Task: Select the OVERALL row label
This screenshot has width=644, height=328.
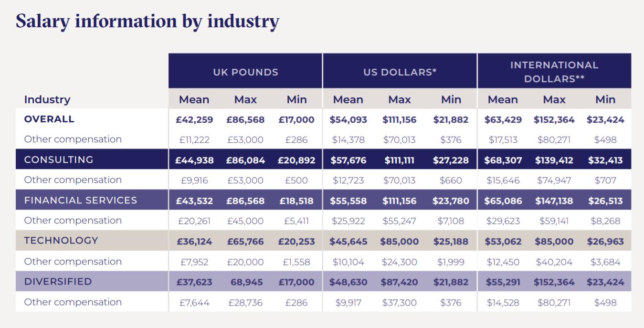Action: tap(49, 119)
